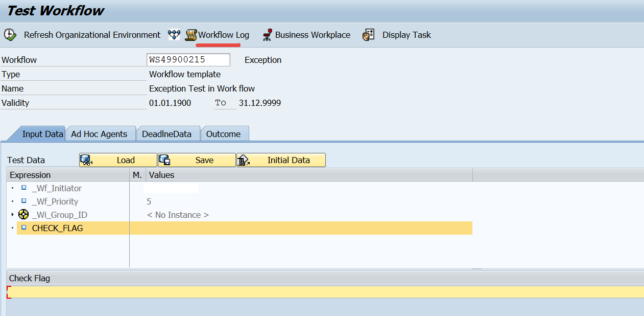
Task: Click the _Wi_Group_ID object icon
Action: (23, 215)
